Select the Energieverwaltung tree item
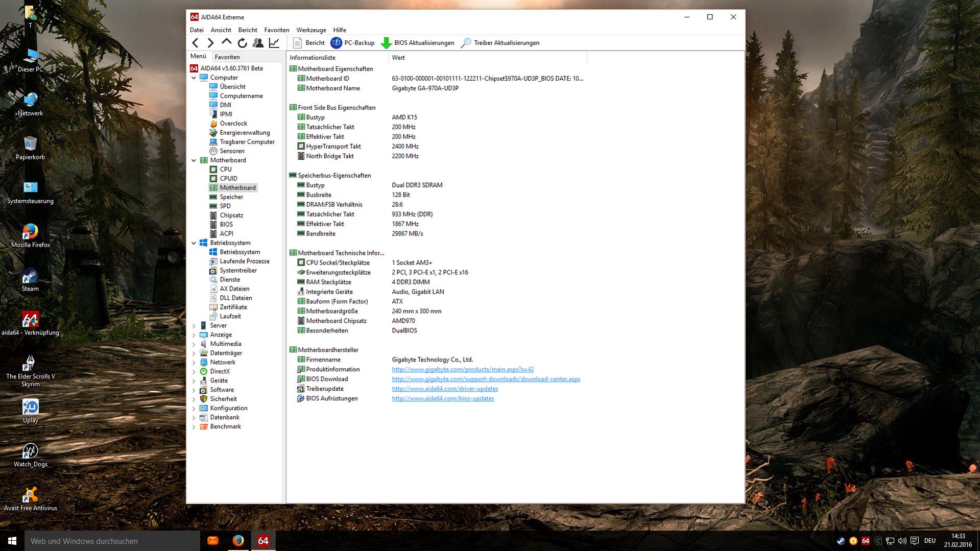The width and height of the screenshot is (980, 551). pyautogui.click(x=245, y=133)
